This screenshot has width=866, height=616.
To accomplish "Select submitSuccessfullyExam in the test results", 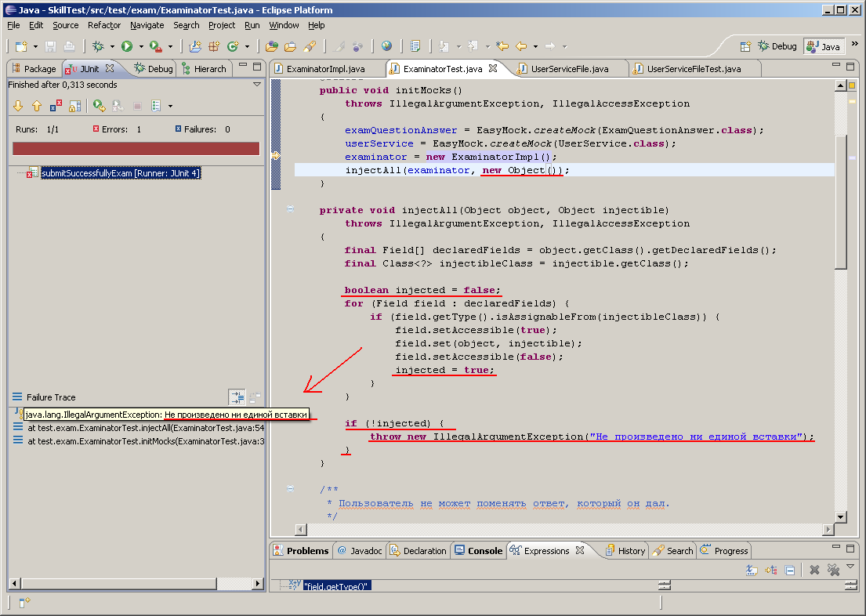I will click(x=120, y=173).
